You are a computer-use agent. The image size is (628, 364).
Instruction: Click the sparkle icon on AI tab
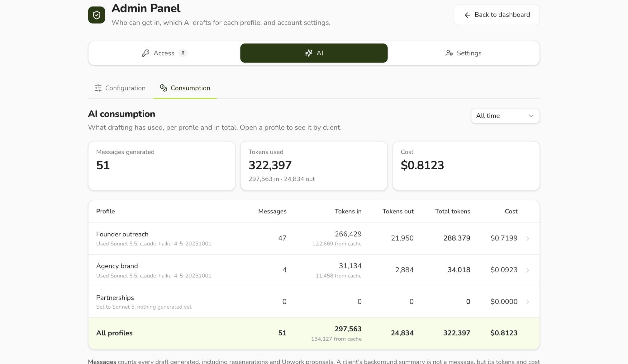coord(309,53)
